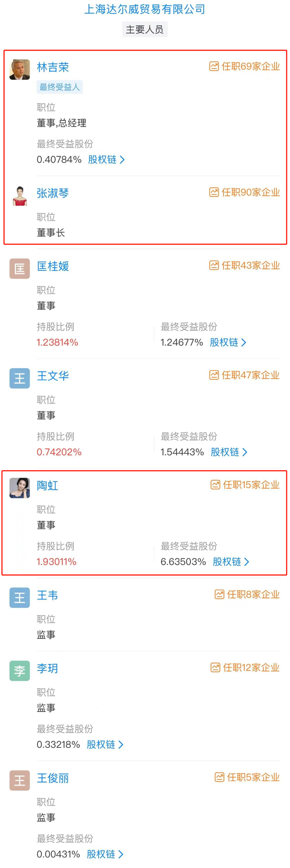This screenshot has width=290, height=868.
Task: Click chart icon beside 任职5家企业
Action: pos(219,777)
